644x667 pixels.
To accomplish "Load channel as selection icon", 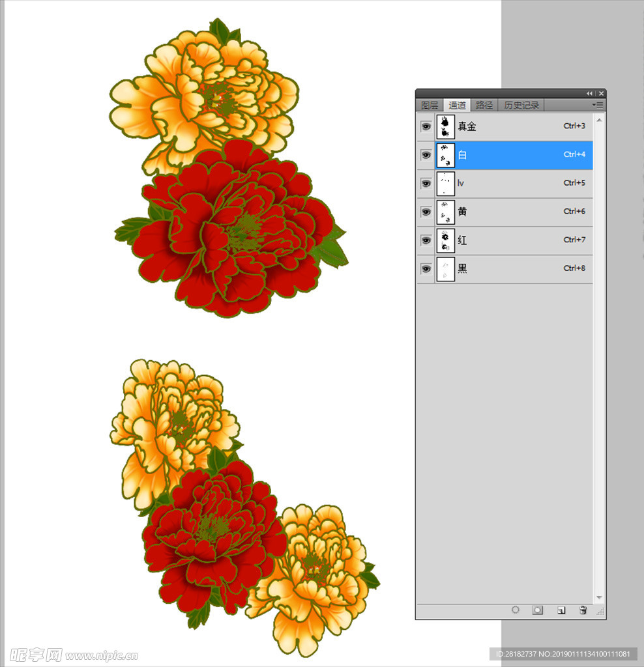I will [x=516, y=610].
